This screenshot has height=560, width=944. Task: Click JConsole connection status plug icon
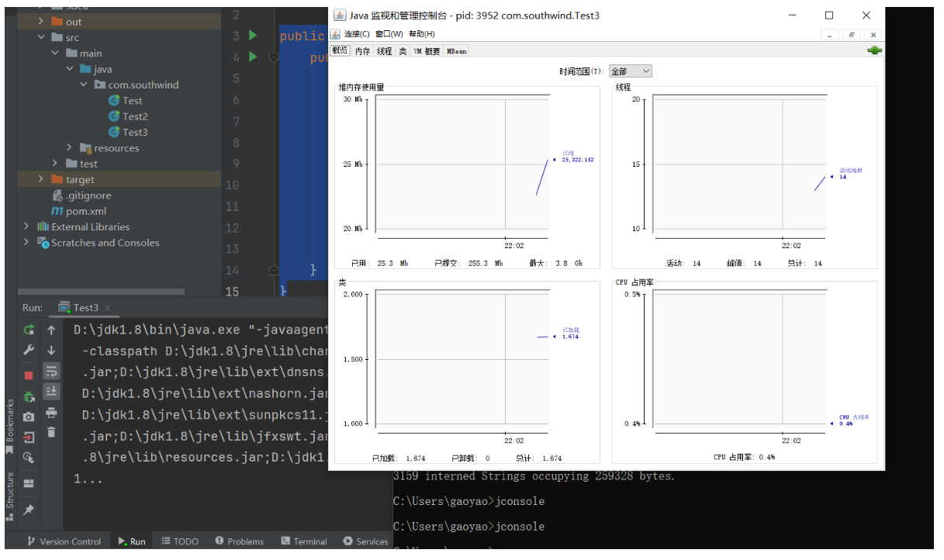click(875, 50)
